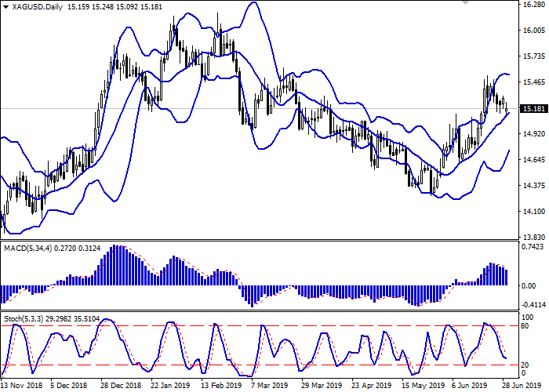Click the 16.280 price axis label
Screen dimensions: 549x392
pos(533,5)
